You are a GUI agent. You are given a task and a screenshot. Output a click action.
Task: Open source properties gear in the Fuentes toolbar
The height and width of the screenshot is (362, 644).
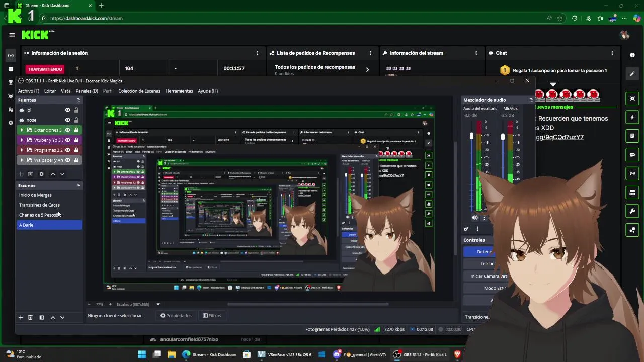coord(41,174)
